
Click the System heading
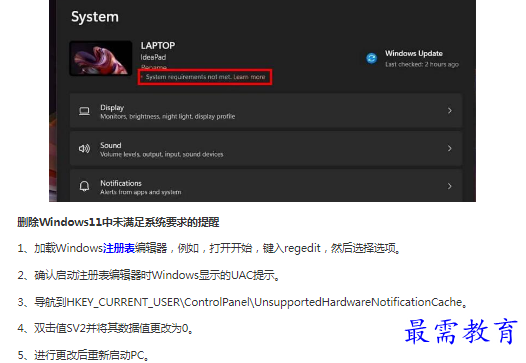coord(95,17)
